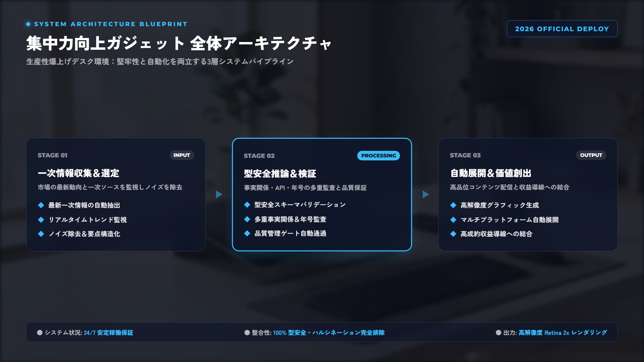Click the システム状況 status label

[x=63, y=333]
